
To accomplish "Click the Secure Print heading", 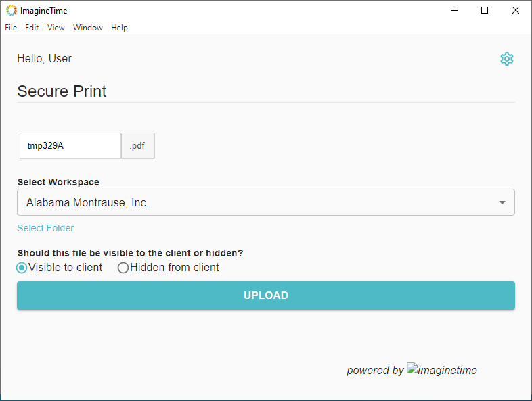I will coord(62,91).
